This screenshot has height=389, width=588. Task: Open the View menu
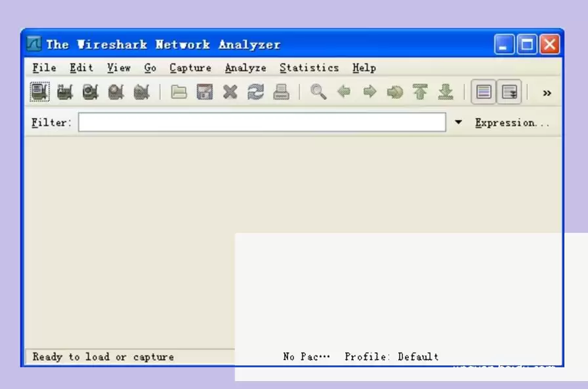point(119,68)
